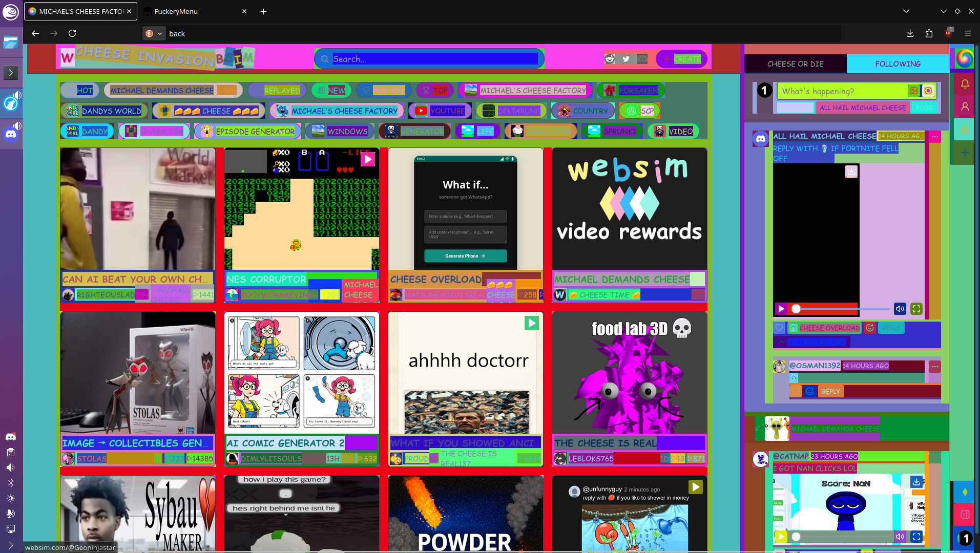Select the TOP filter
This screenshot has width=980, height=553.
(435, 91)
